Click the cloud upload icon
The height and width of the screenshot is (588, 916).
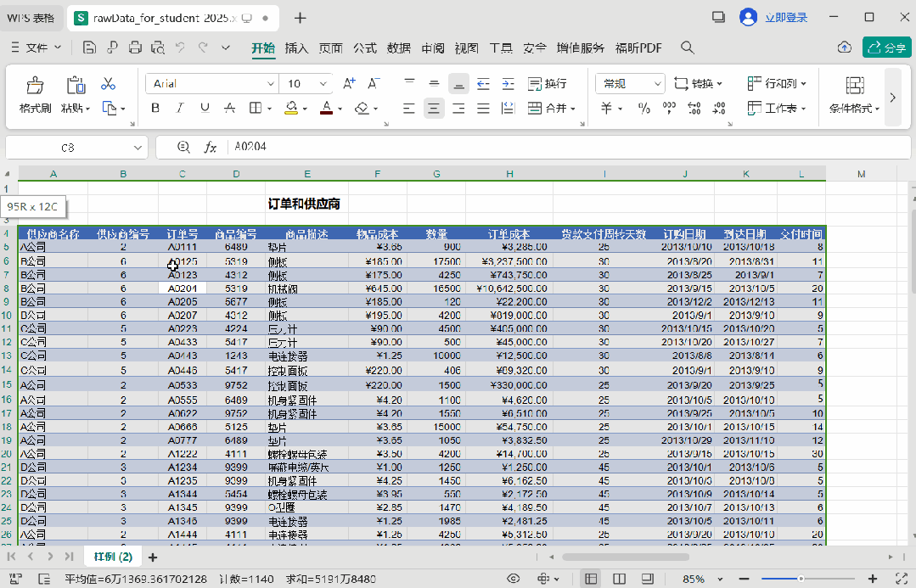point(844,48)
